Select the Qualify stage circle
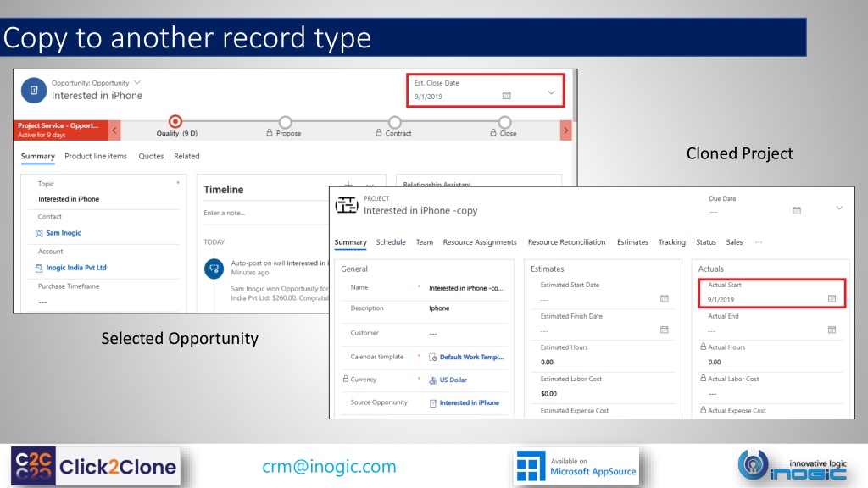868x488 pixels. coord(175,121)
